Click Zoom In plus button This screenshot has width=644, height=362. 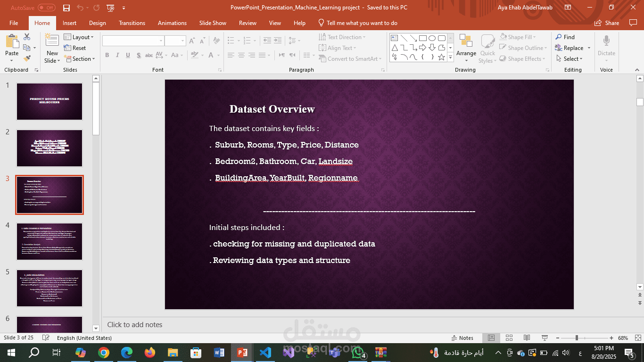(x=611, y=338)
